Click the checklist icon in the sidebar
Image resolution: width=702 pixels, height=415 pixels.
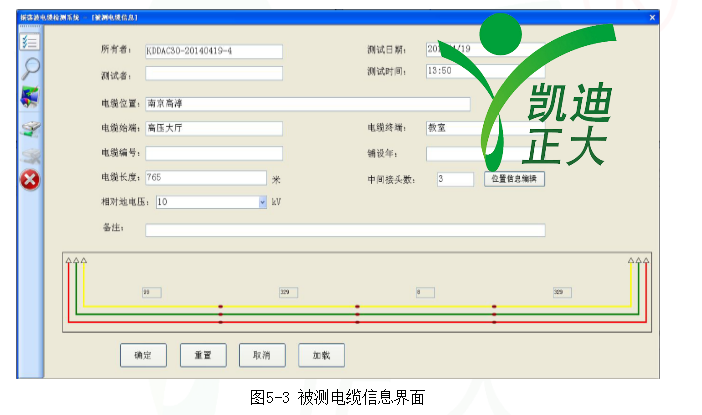pyautogui.click(x=31, y=42)
